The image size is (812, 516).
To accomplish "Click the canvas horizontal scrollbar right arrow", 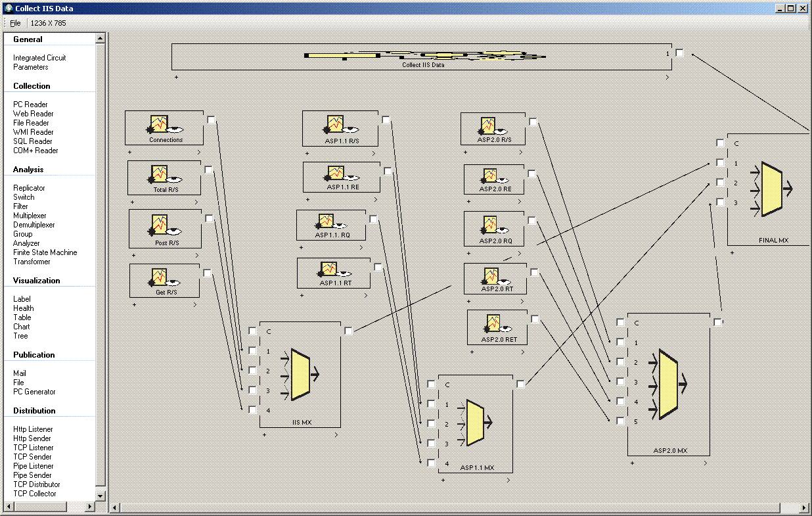I will tap(803, 508).
